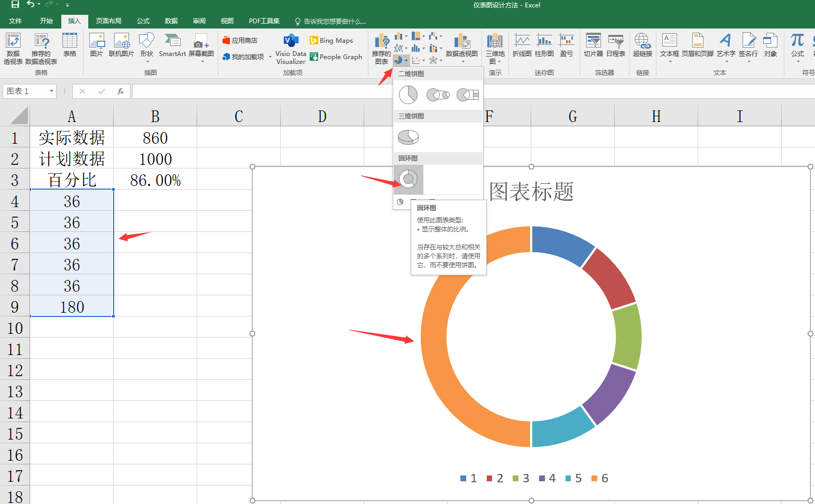
Task: Open the Bing Maps add-in
Action: point(331,41)
